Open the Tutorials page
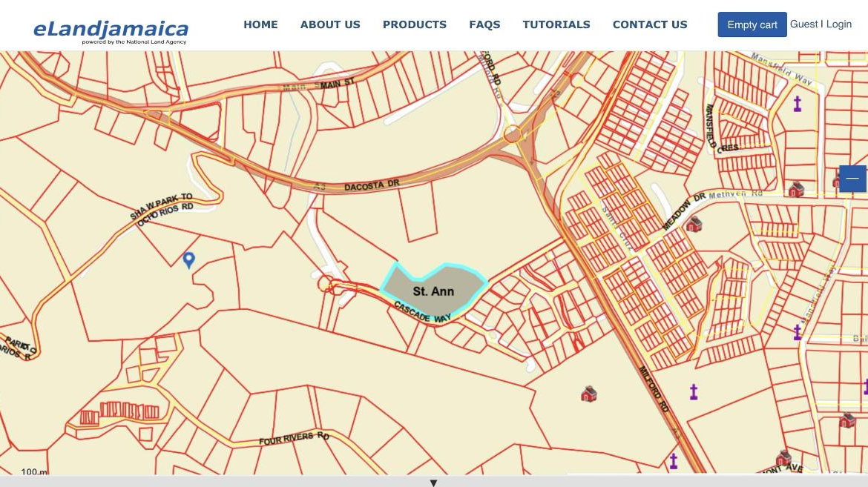The image size is (868, 487). coord(556,24)
